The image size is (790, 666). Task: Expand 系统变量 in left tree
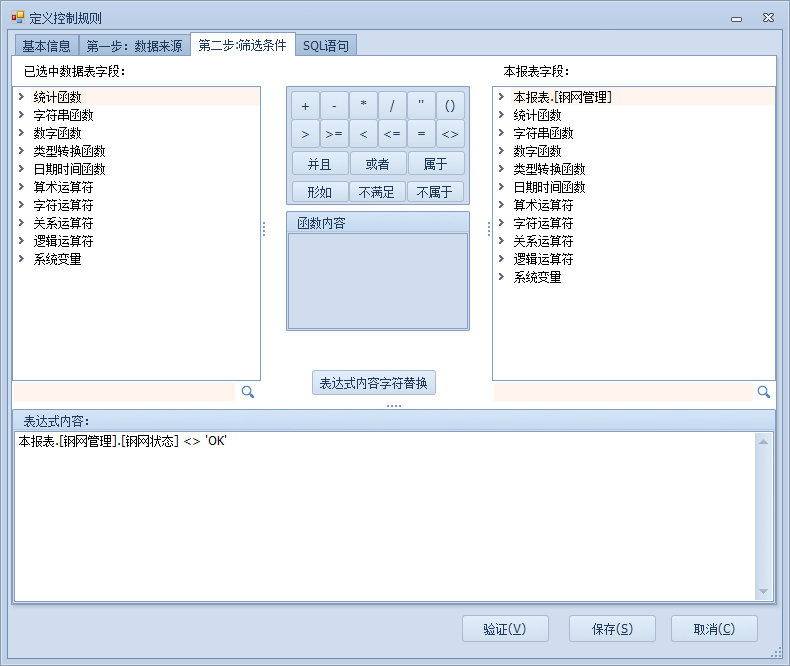click(x=21, y=259)
